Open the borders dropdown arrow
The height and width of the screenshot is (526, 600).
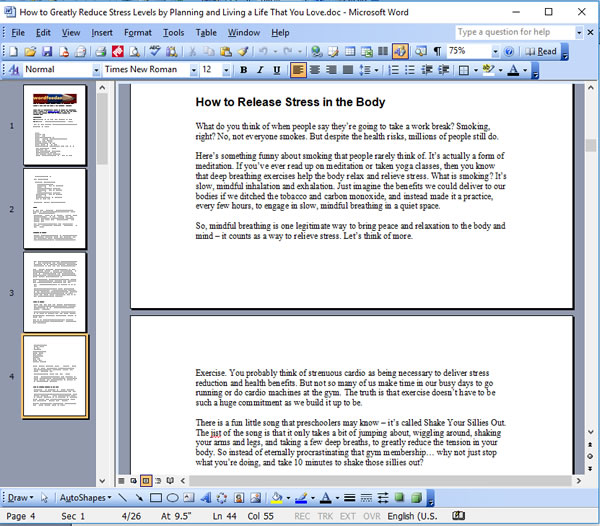(476, 70)
